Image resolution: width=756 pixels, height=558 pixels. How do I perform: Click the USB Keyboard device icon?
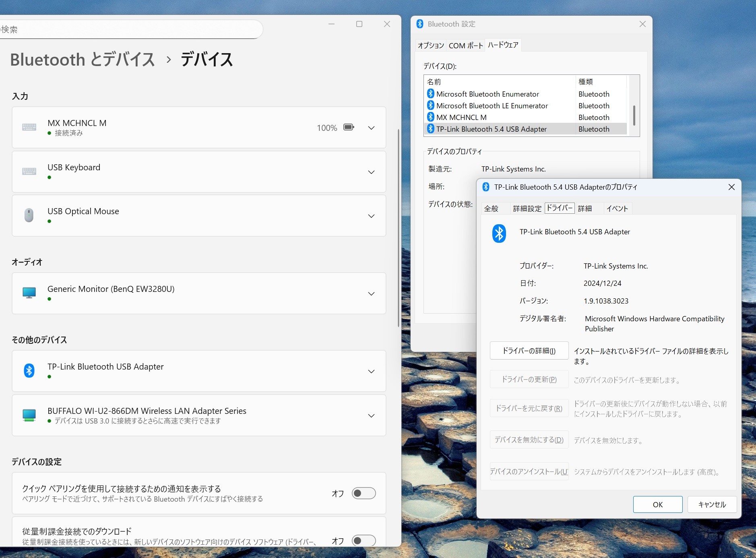click(x=29, y=172)
